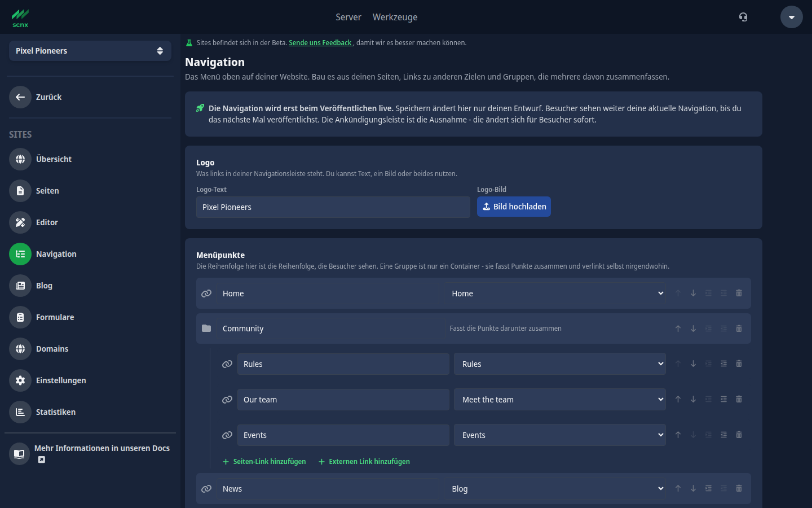Delete the Rules menu item
This screenshot has height=508, width=812.
[739, 364]
